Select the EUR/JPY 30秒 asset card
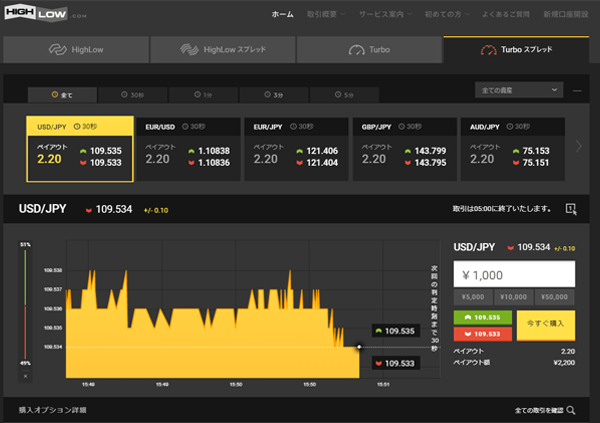This screenshot has height=423, width=600. point(297,149)
